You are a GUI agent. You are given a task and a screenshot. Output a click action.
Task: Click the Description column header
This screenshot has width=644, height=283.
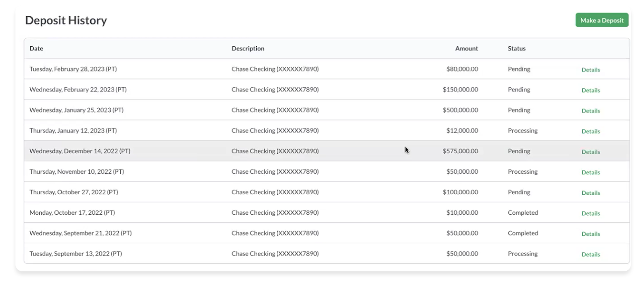tap(248, 48)
